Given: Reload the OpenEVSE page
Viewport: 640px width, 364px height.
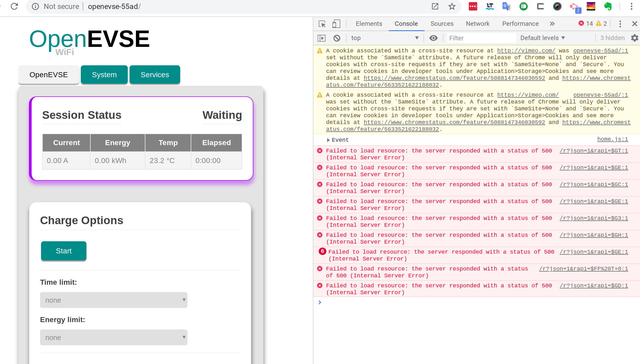Looking at the screenshot, I should pos(14,6).
